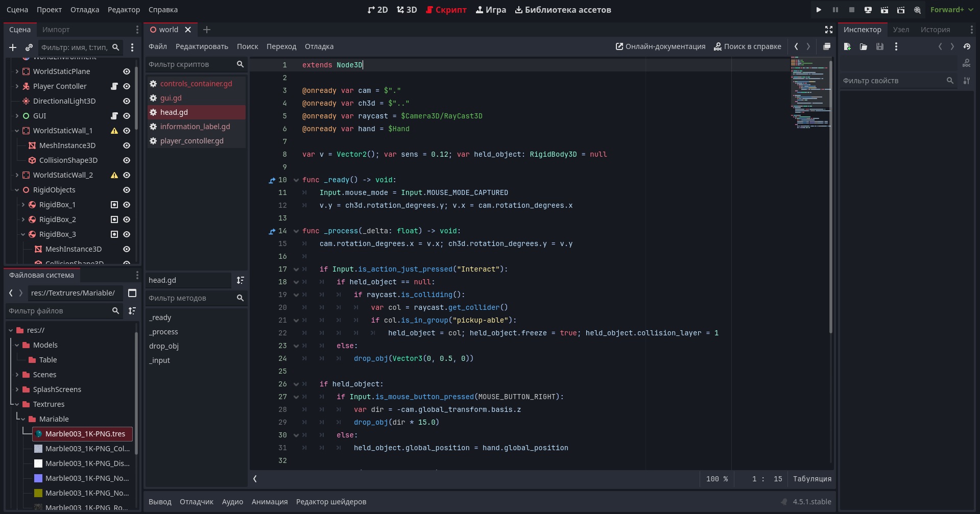Viewport: 980px width, 514px height.
Task: Toggle visibility of RigidBox_2
Action: click(127, 219)
